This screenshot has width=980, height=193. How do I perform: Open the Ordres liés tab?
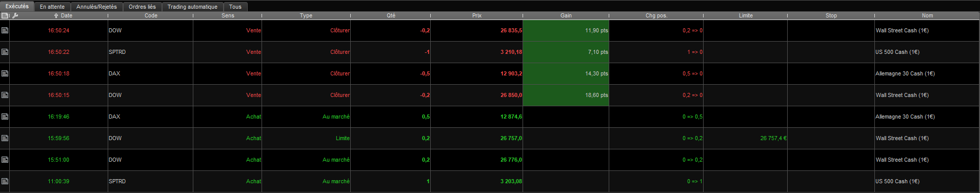tap(142, 7)
